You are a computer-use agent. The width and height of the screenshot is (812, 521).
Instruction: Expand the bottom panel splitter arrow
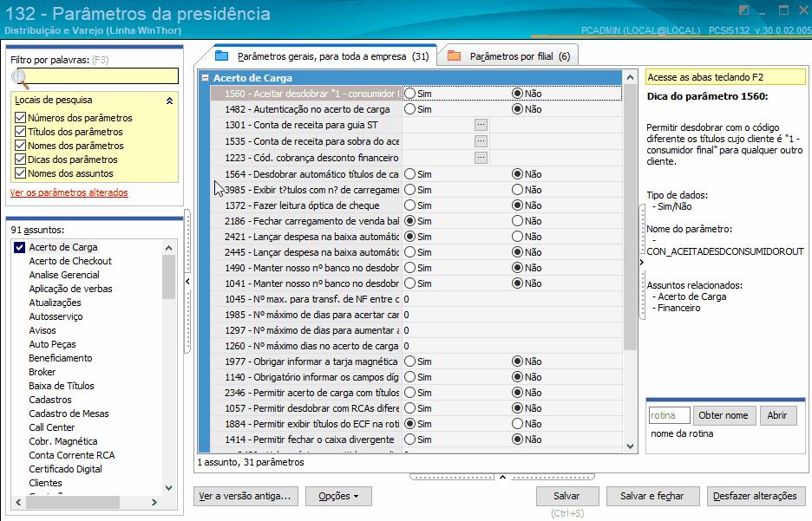502,477
